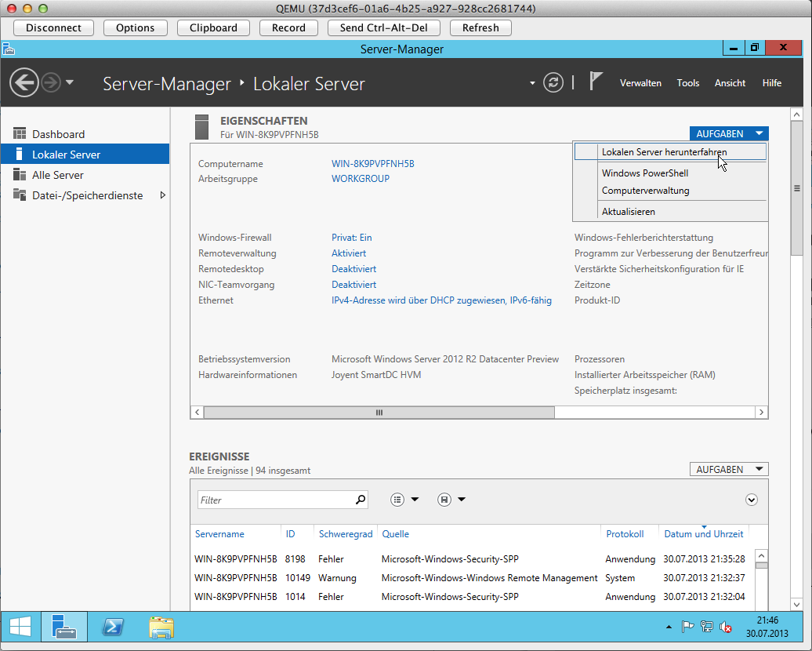Open the navigation history dropdown arrow
The width and height of the screenshot is (812, 651).
coord(70,82)
